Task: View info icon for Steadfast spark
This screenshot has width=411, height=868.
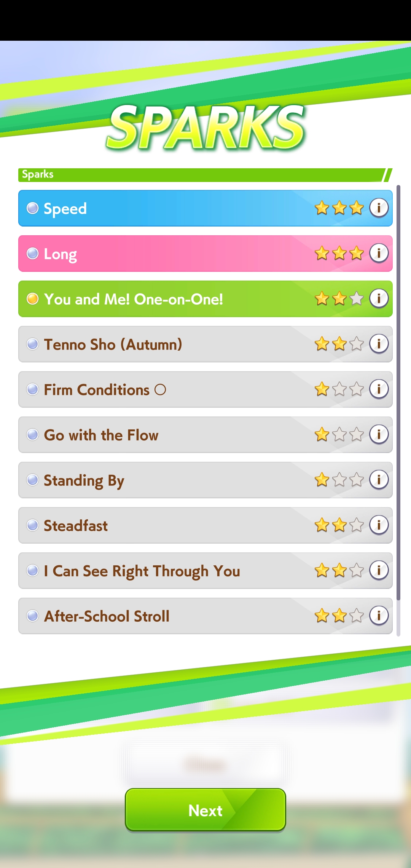Action: tap(379, 525)
